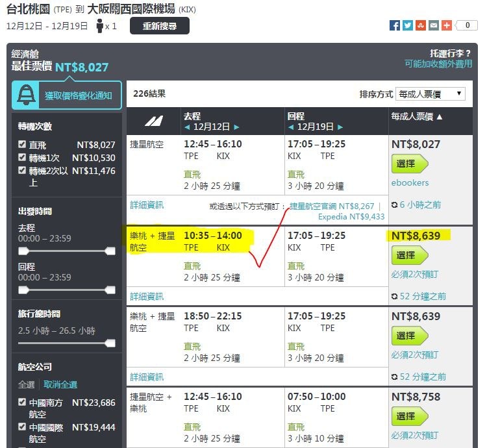The height and width of the screenshot is (448, 487).
Task: Share this search on Facebook
Action: [395, 25]
